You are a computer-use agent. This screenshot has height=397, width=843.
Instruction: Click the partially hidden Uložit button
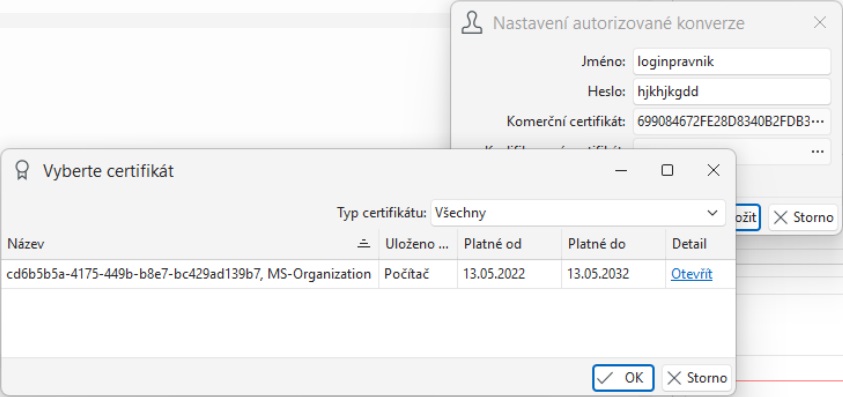pyautogui.click(x=747, y=217)
